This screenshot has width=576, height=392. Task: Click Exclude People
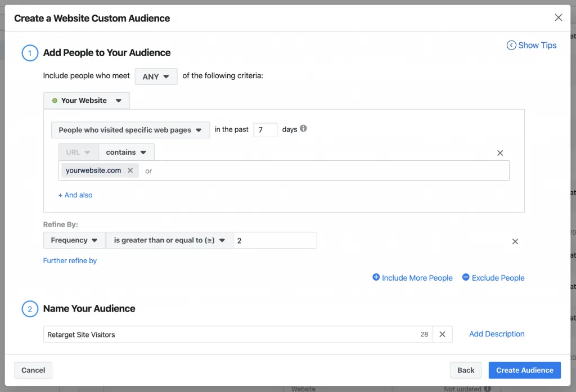pyautogui.click(x=493, y=278)
